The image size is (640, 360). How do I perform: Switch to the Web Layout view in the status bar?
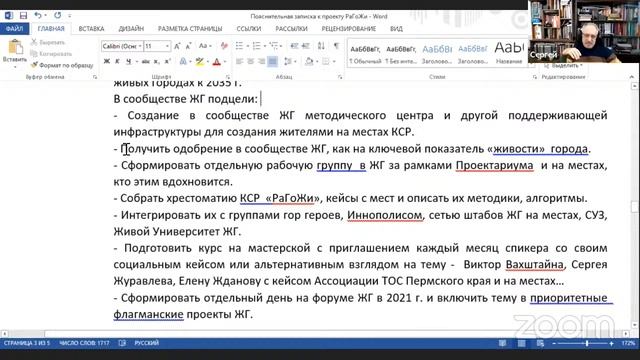(x=540, y=343)
